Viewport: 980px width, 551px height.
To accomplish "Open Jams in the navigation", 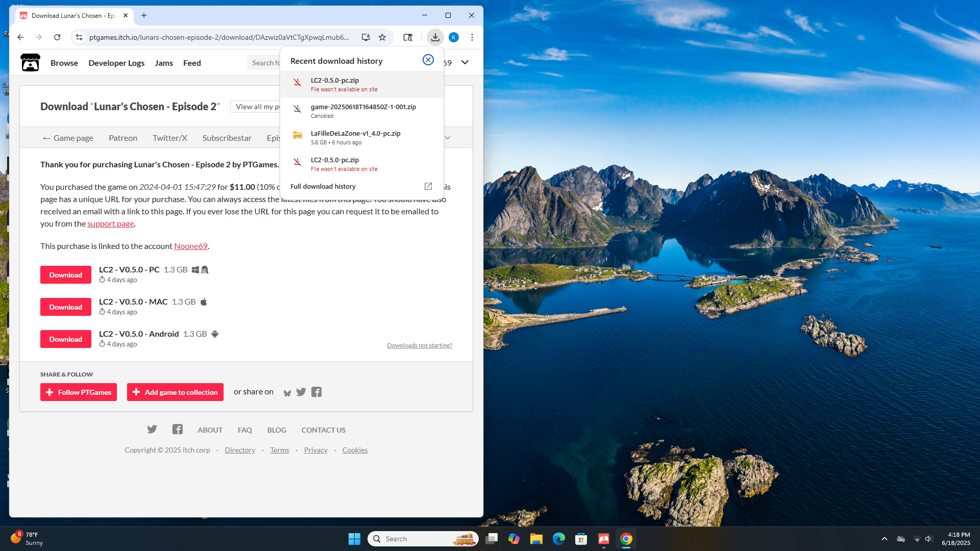I will (x=164, y=63).
